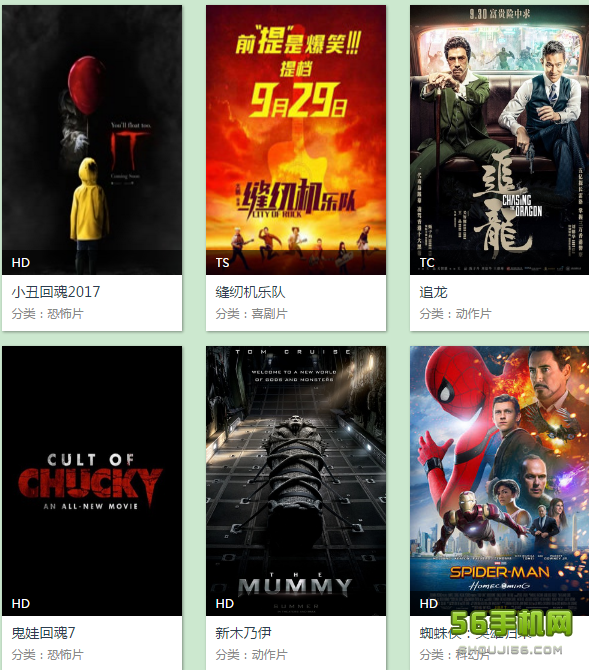Select the HD badge on Mummy poster
Viewport: 589px width, 670px height.
224,603
